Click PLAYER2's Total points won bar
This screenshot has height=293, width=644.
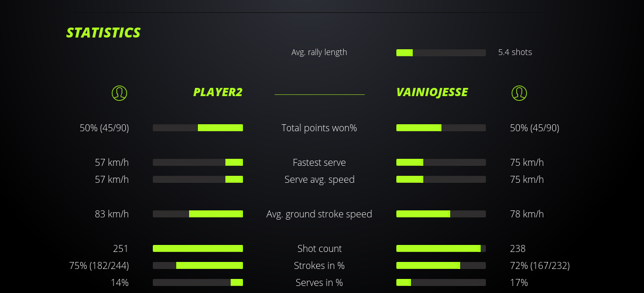(x=198, y=128)
